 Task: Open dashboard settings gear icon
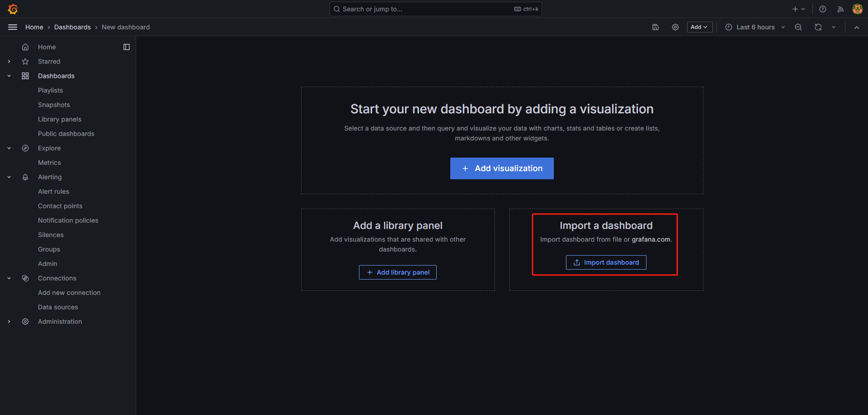coord(675,27)
